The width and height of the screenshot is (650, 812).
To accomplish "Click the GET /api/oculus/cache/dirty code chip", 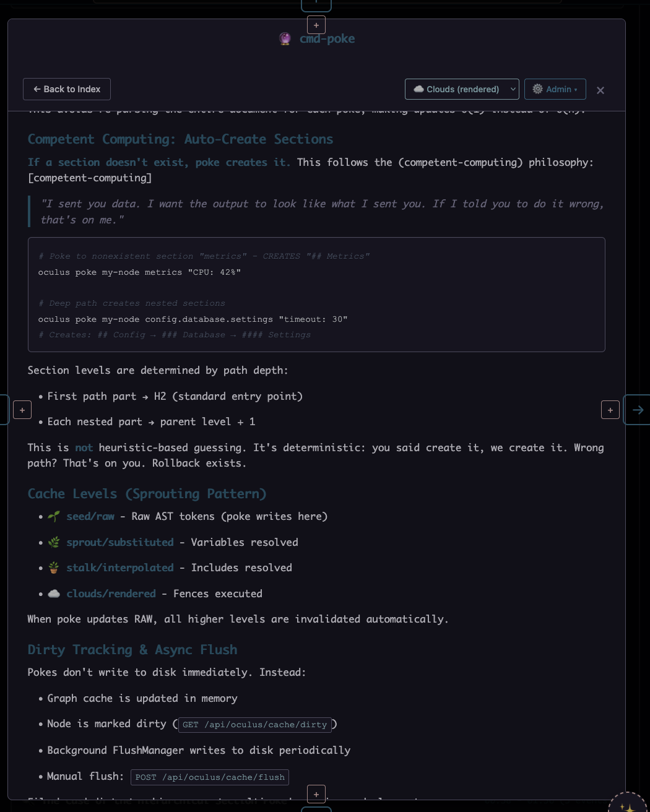I will coord(254,725).
